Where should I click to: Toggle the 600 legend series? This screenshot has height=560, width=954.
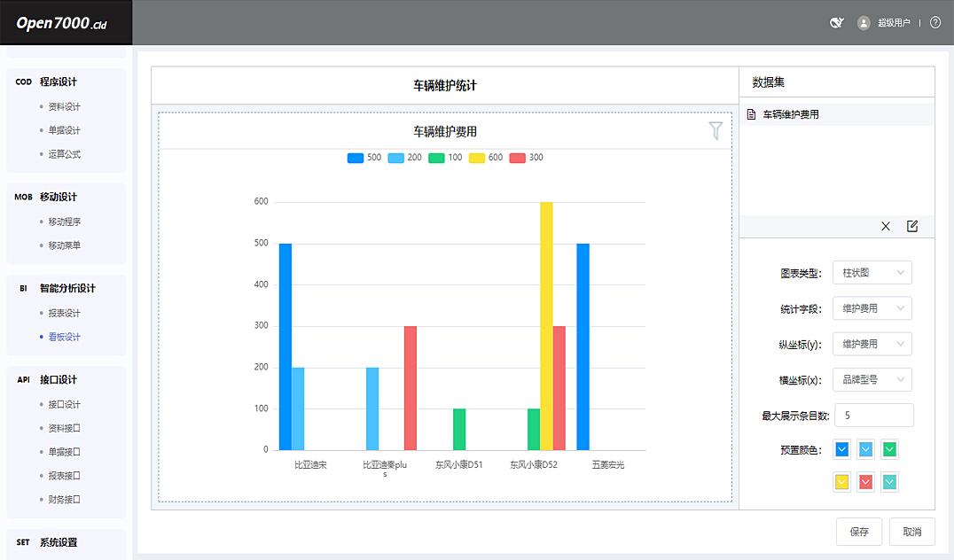(x=486, y=158)
